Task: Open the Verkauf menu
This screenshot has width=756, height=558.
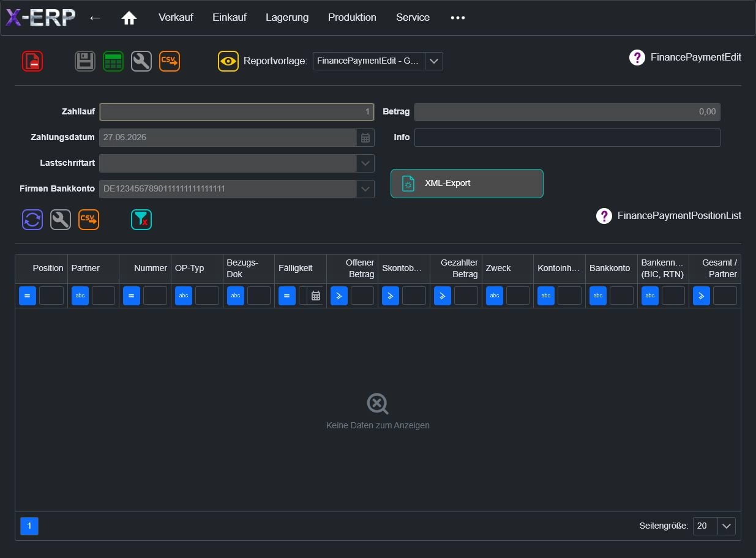Action: tap(176, 18)
